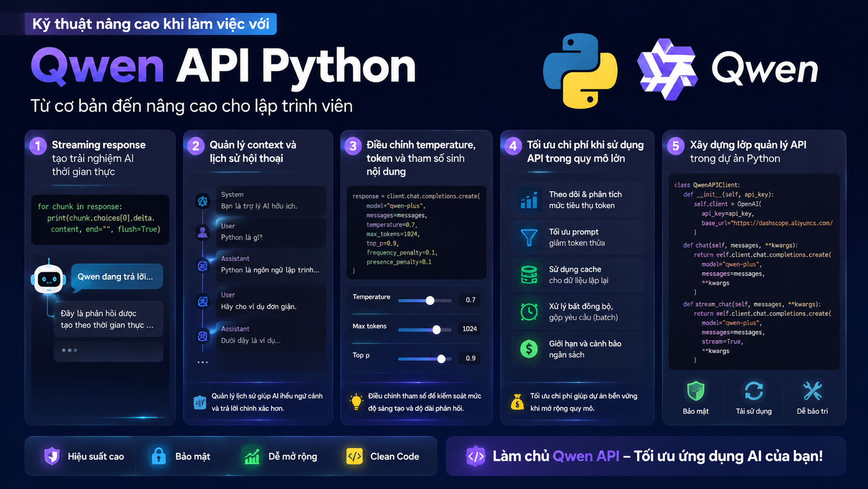Image resolution: width=868 pixels, height=489 pixels.
Task: Click the Max tokens slider handle
Action: 437,329
